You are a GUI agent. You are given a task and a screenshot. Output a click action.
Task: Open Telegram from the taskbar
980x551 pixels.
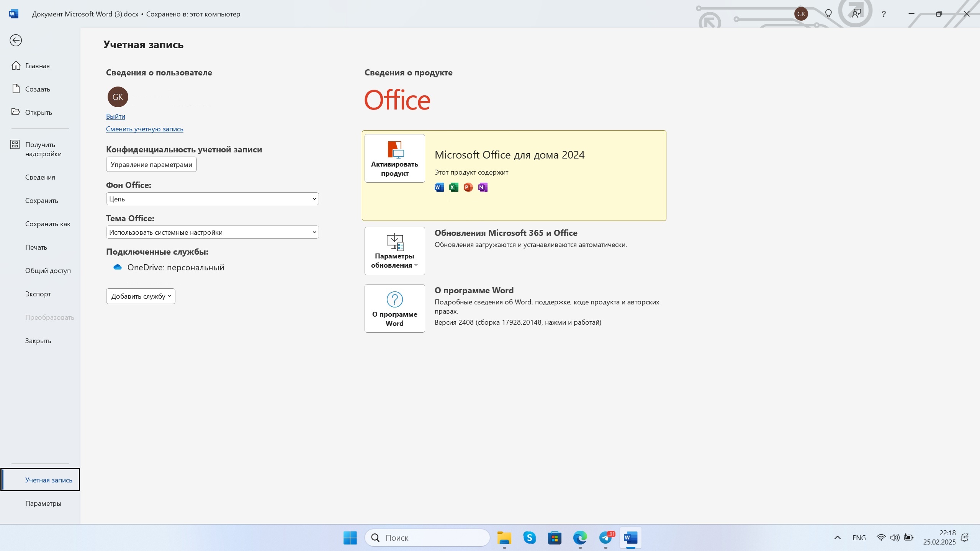[606, 538]
